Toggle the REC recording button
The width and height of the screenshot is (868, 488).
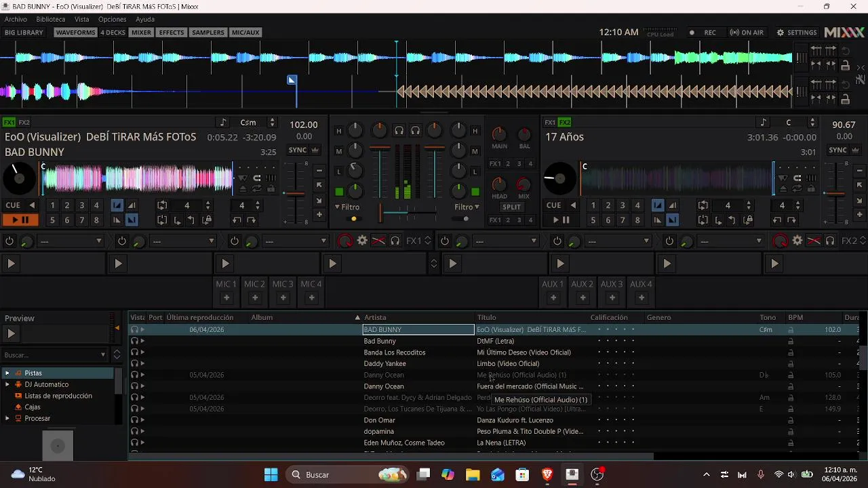pyautogui.click(x=703, y=33)
